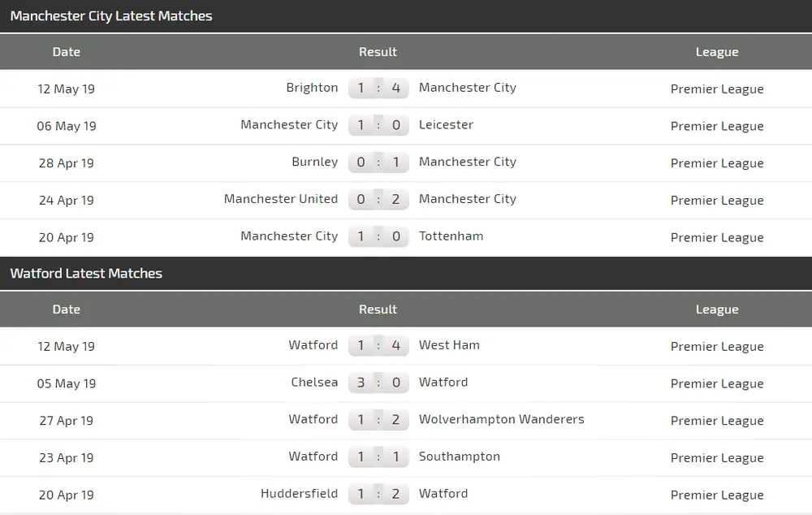812x515 pixels.
Task: Select the 28 Apr 19 date cell
Action: click(67, 163)
